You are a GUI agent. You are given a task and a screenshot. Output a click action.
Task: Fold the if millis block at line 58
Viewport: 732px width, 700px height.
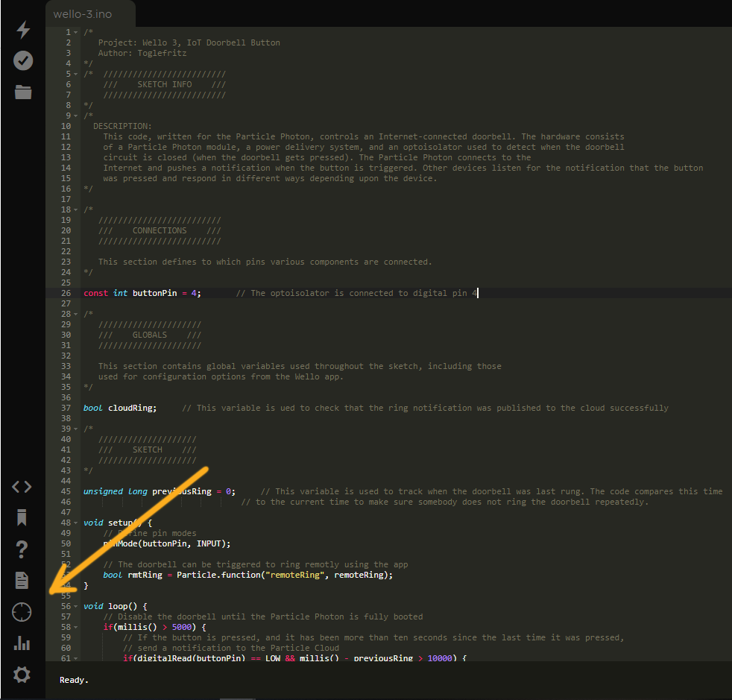coord(75,627)
